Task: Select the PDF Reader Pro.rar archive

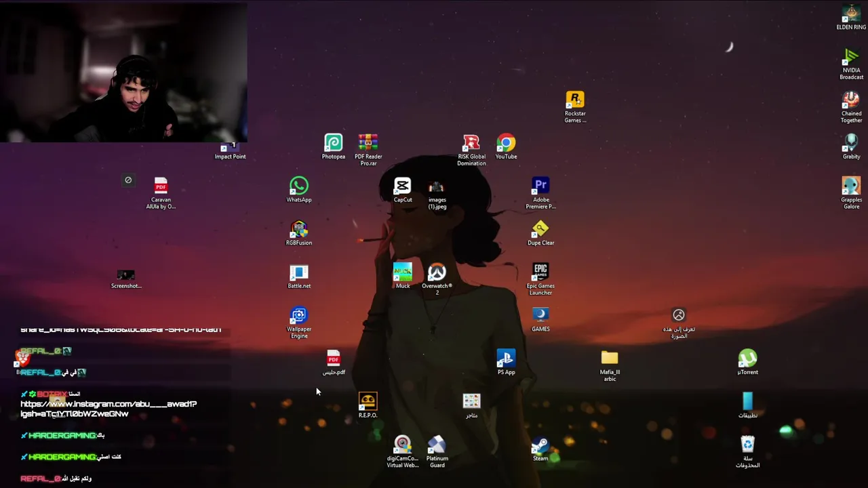Action: 368,150
